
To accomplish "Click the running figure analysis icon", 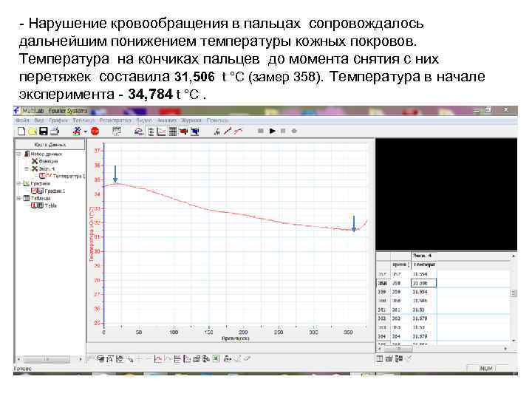I will (216, 132).
